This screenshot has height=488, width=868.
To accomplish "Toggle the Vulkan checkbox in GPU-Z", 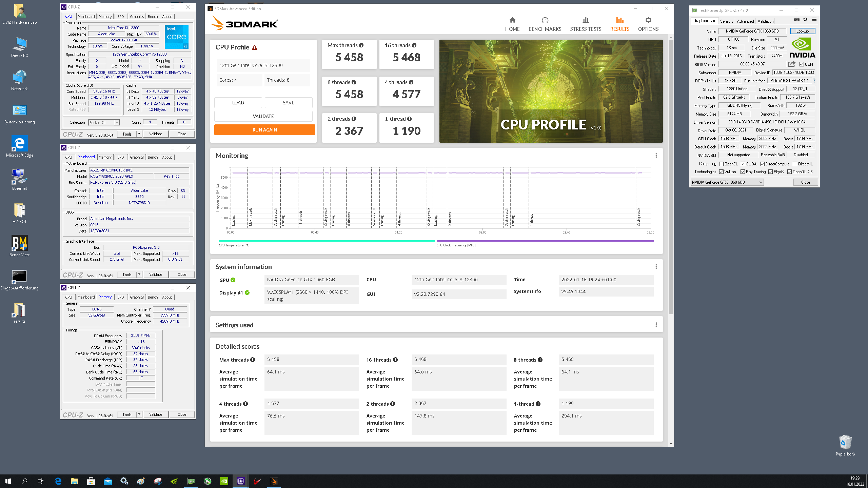I will 721,172.
